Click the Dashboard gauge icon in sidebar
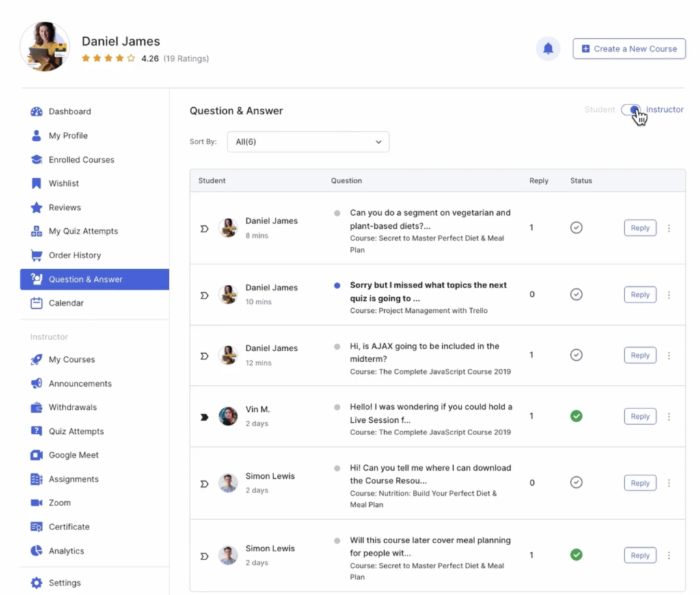This screenshot has height=595, width=700. 37,111
